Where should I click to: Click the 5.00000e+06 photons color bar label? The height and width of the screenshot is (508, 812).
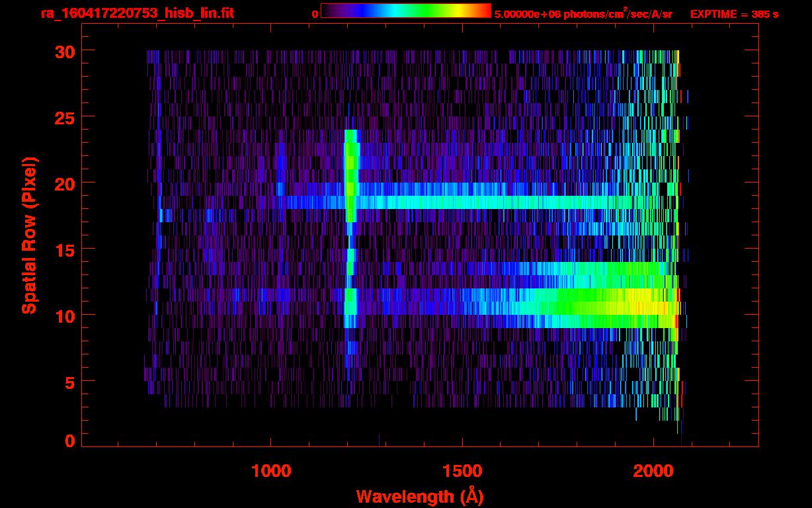tap(583, 14)
